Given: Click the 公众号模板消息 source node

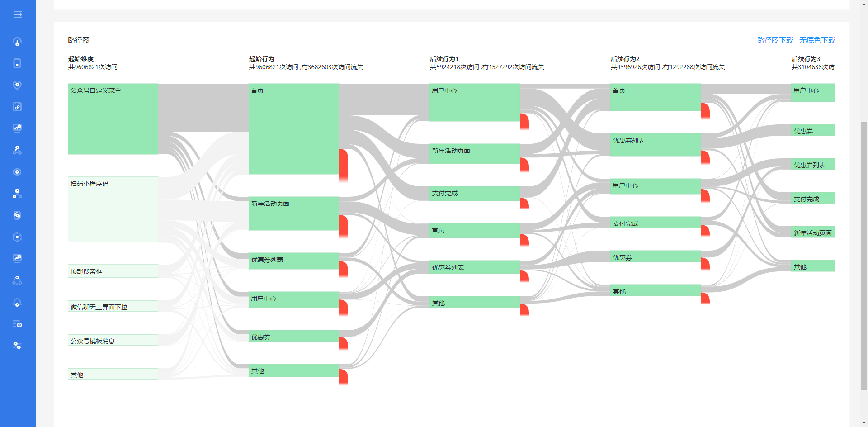Looking at the screenshot, I should pos(113,340).
